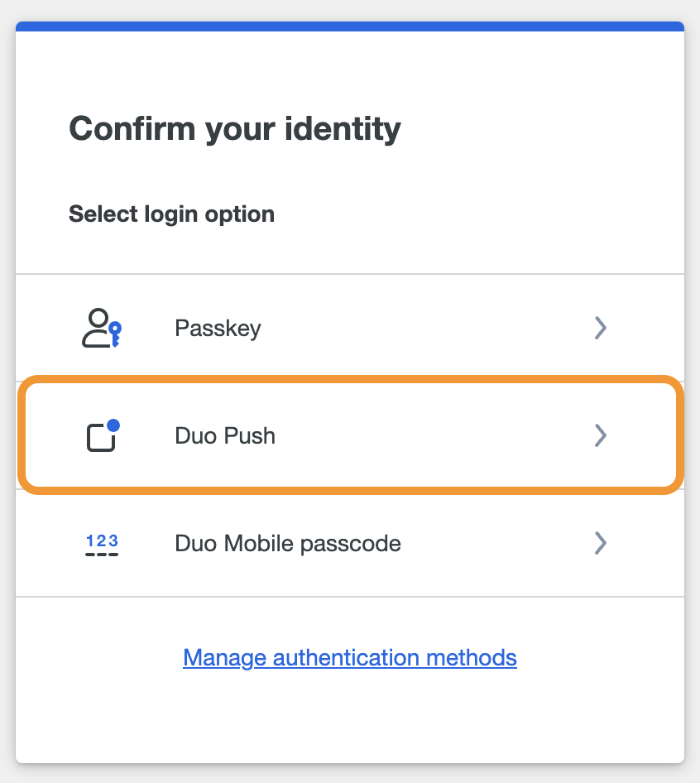Choose the Duo Mobile passcode login option
This screenshot has height=783, width=700.
349,543
